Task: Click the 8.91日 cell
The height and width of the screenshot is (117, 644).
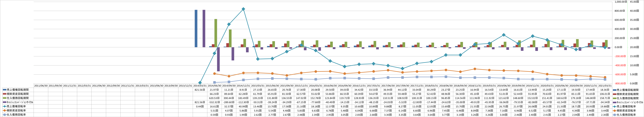Action: pyautogui.click(x=243, y=90)
